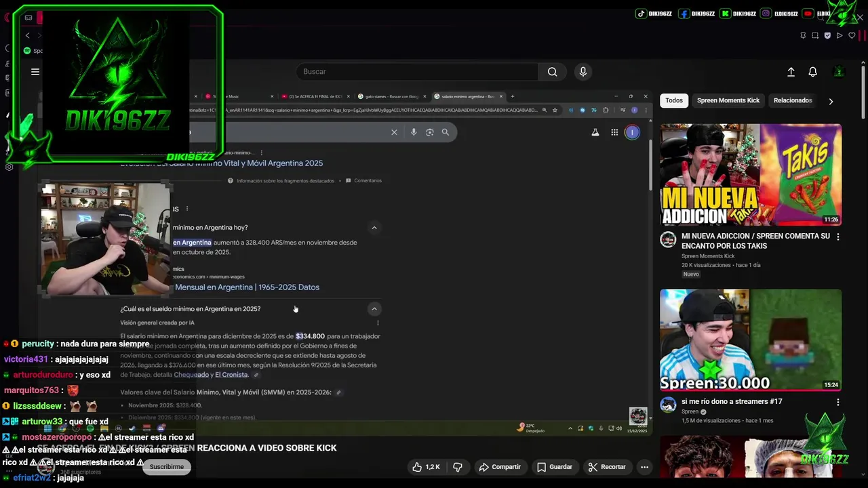868x488 pixels.
Task: Bookmark page with address bar star
Action: (555, 110)
